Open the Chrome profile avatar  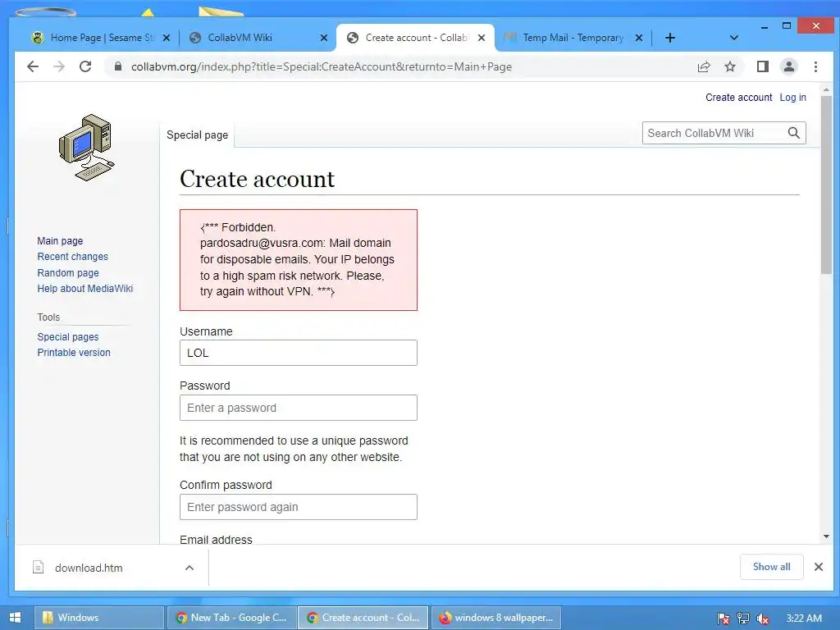[x=788, y=66]
